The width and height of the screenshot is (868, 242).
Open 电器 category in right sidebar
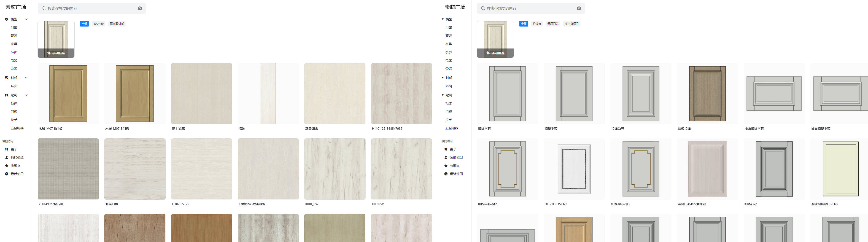click(448, 61)
